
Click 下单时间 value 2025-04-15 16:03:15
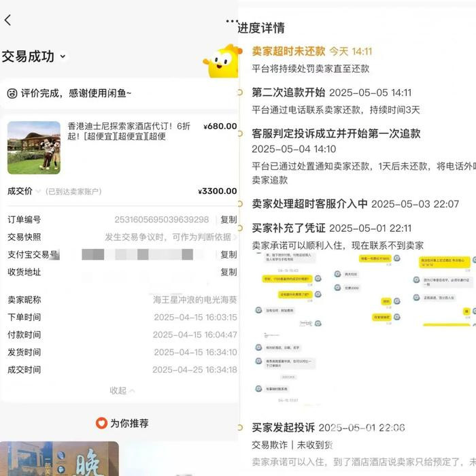click(195, 318)
